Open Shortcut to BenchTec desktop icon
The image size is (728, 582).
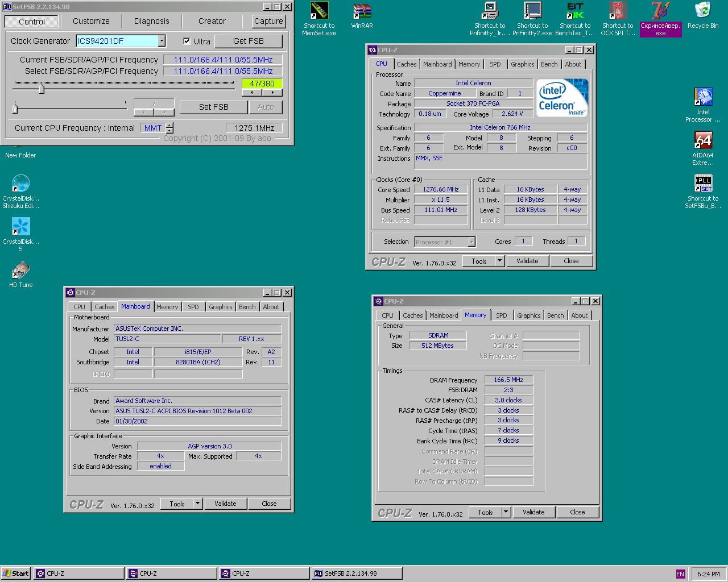pos(575,19)
